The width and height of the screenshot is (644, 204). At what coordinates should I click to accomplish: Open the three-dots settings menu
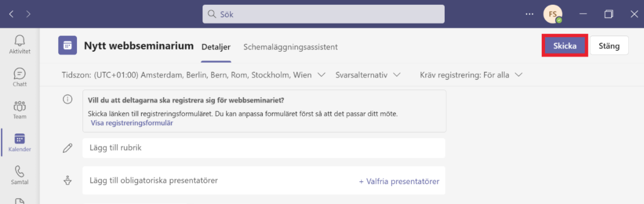click(x=529, y=14)
